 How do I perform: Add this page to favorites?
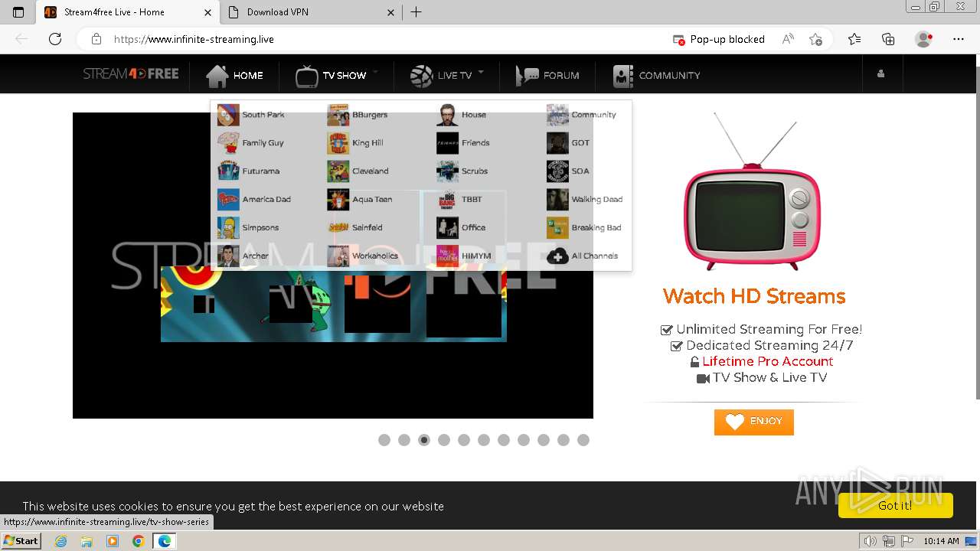(x=816, y=39)
